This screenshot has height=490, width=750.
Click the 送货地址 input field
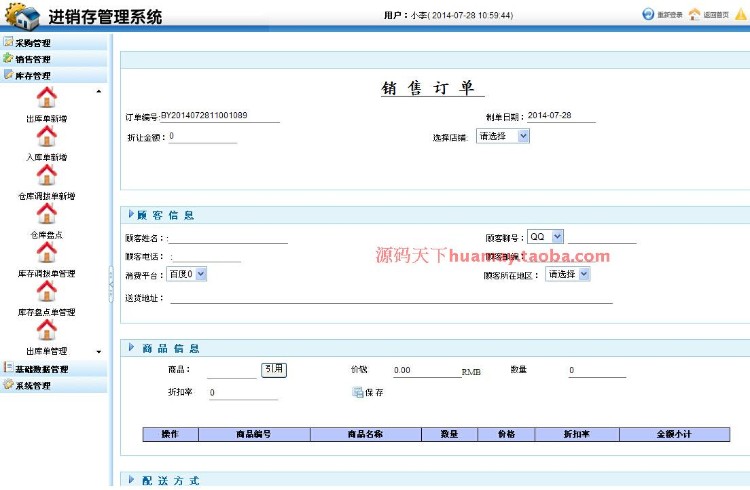pyautogui.click(x=391, y=298)
